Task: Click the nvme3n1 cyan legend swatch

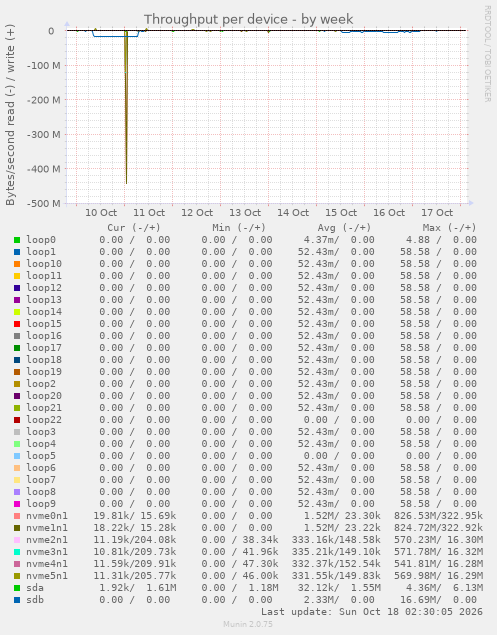Action: coord(17,552)
